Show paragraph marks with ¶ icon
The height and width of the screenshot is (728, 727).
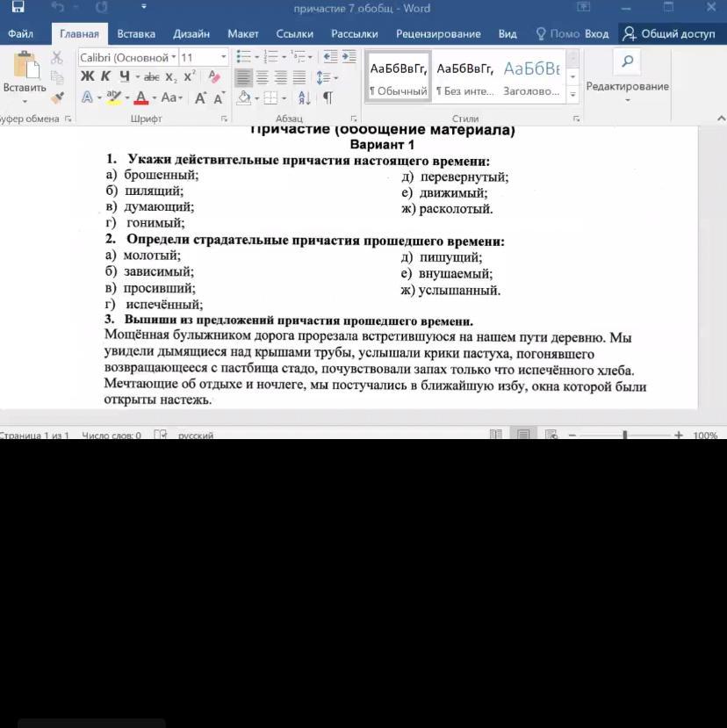click(x=328, y=98)
